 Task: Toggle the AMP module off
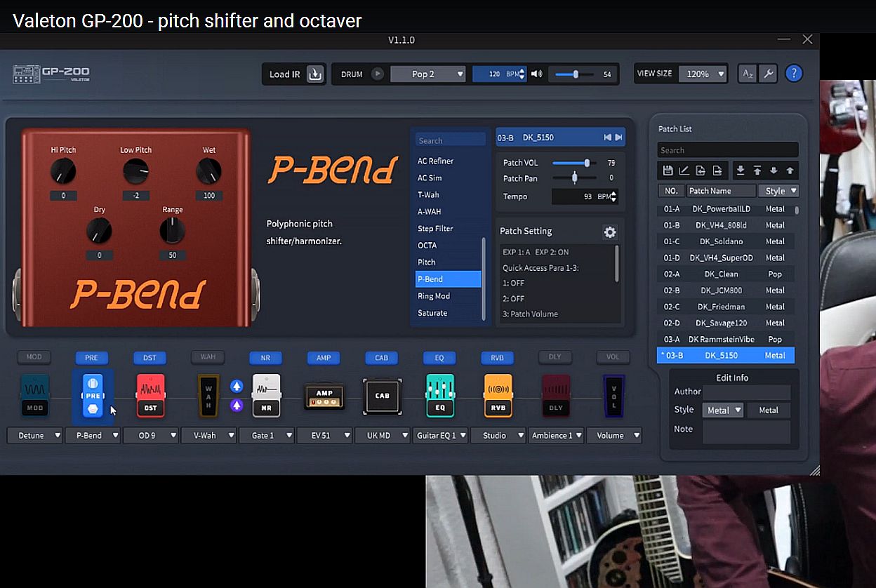click(324, 358)
